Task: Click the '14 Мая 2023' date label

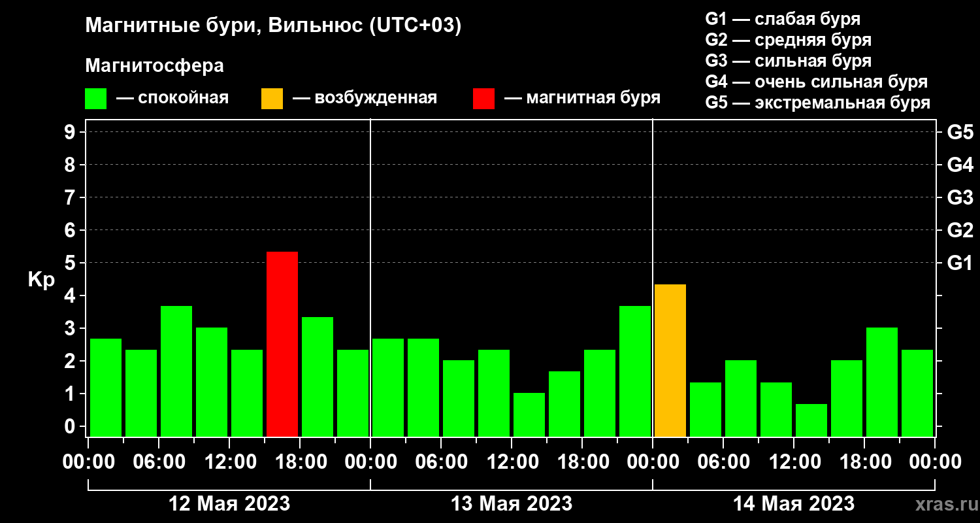Action: [x=794, y=503]
